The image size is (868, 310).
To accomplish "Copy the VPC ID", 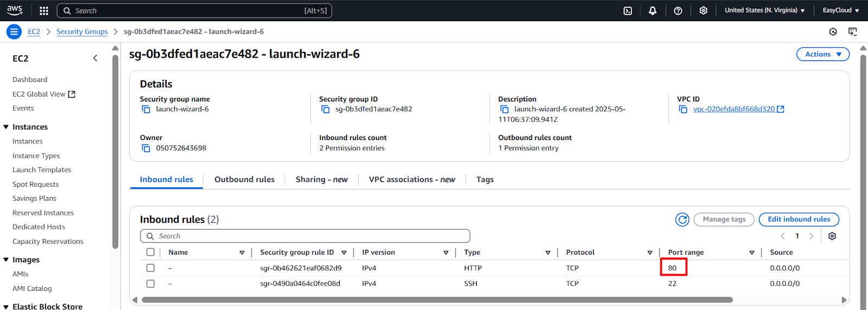I will point(683,109).
